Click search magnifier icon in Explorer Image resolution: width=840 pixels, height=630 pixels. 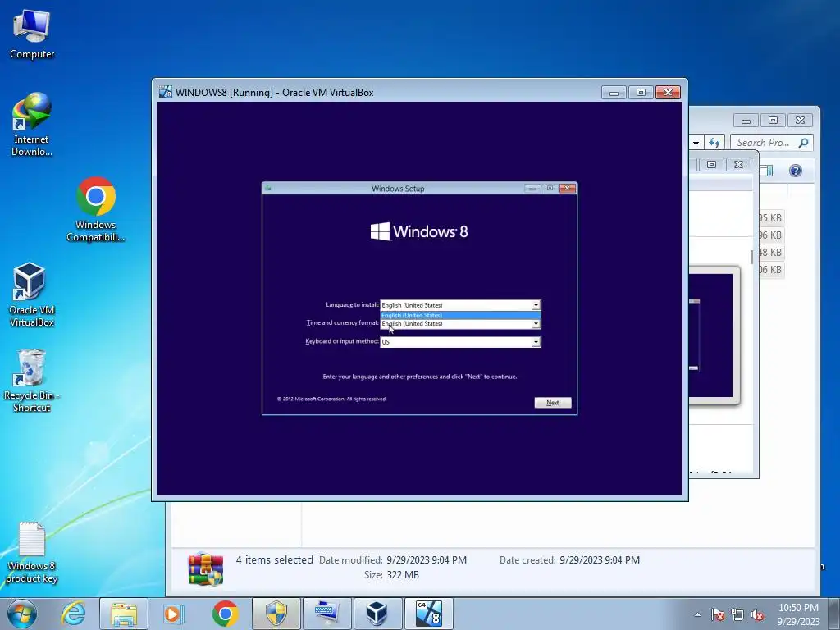[804, 143]
